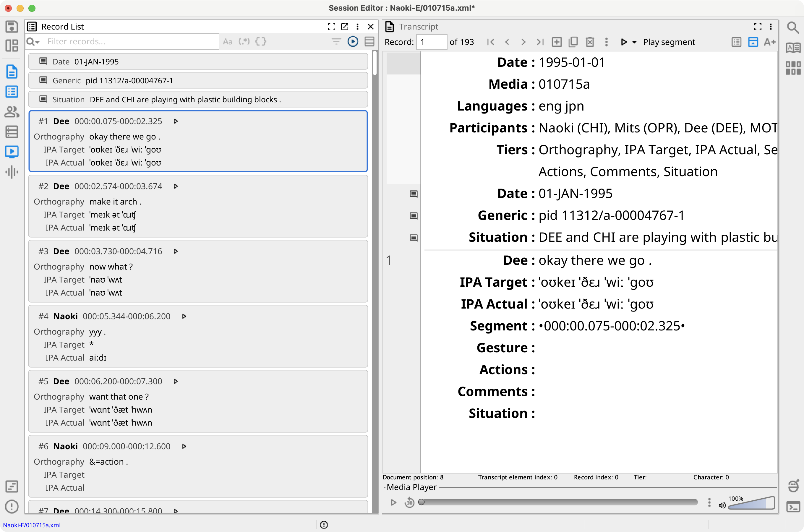This screenshot has width=804, height=532.
Task: Play segment of record #3 now what
Action: point(176,251)
